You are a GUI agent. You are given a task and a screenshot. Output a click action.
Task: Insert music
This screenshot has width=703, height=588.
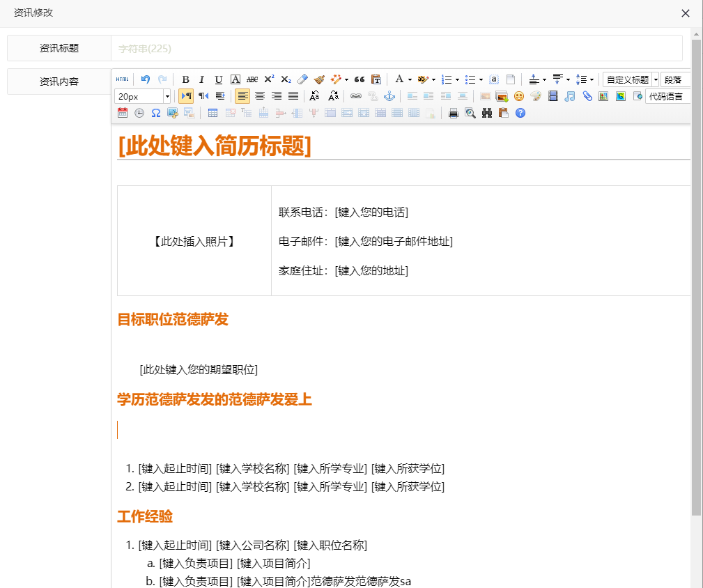(x=570, y=96)
